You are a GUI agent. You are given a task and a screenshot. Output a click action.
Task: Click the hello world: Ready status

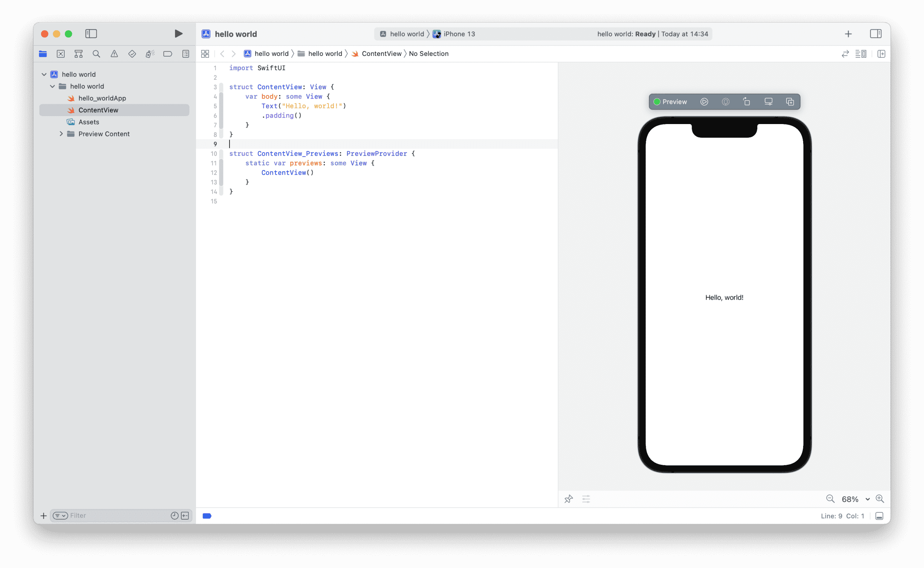tap(653, 34)
